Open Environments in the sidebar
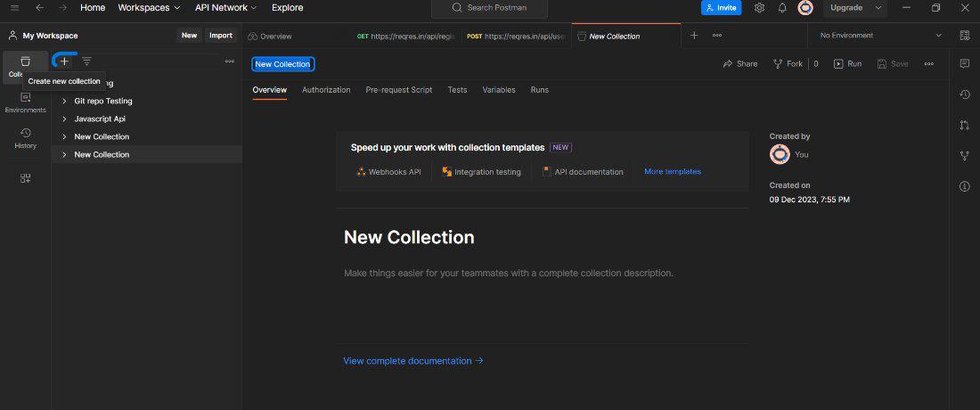980x410 pixels. 25,102
